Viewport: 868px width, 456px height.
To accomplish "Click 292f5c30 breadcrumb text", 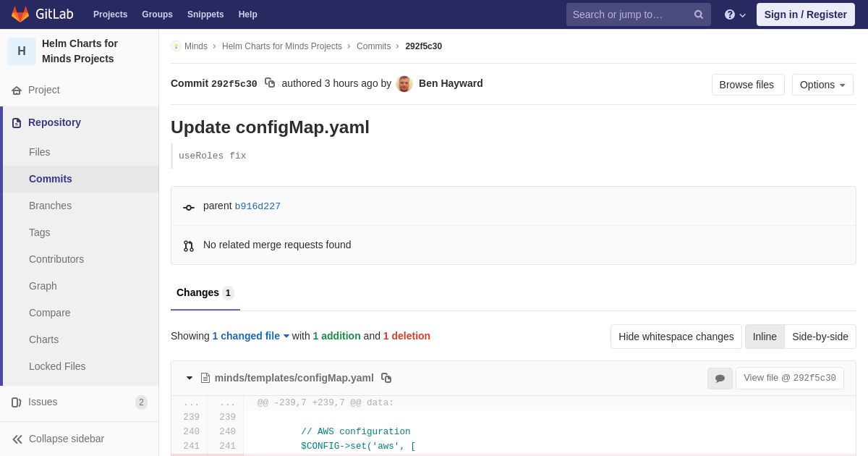I will [x=424, y=46].
